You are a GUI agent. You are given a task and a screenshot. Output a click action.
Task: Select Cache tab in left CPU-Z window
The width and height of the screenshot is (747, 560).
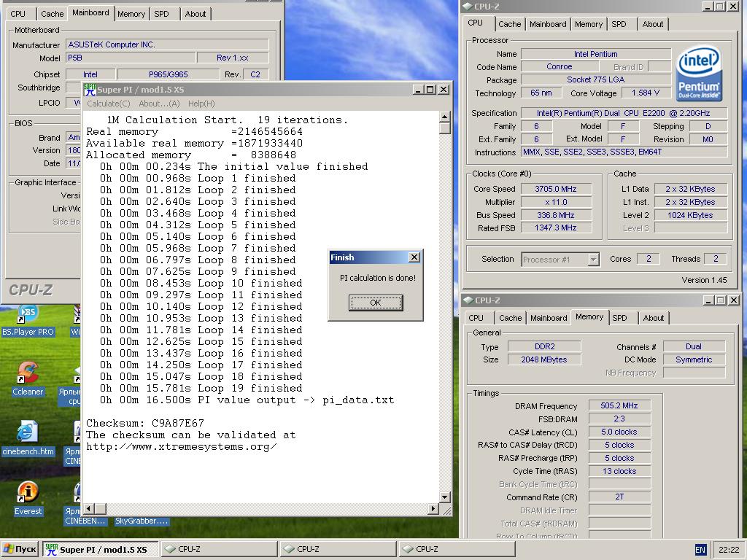(x=52, y=14)
